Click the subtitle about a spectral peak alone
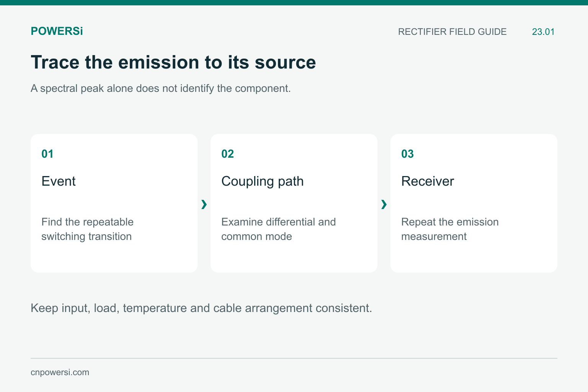Image resolution: width=588 pixels, height=392 pixels. 161,88
